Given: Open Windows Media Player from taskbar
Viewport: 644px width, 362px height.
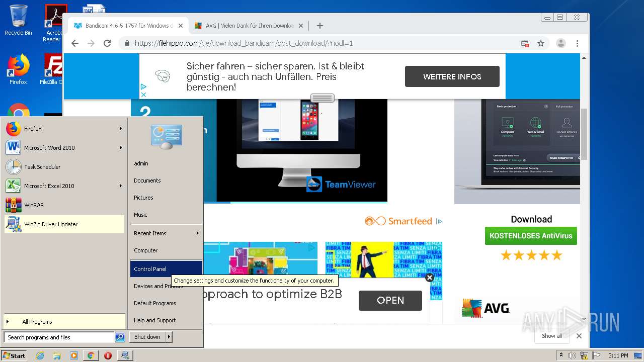Looking at the screenshot, I should (74, 355).
